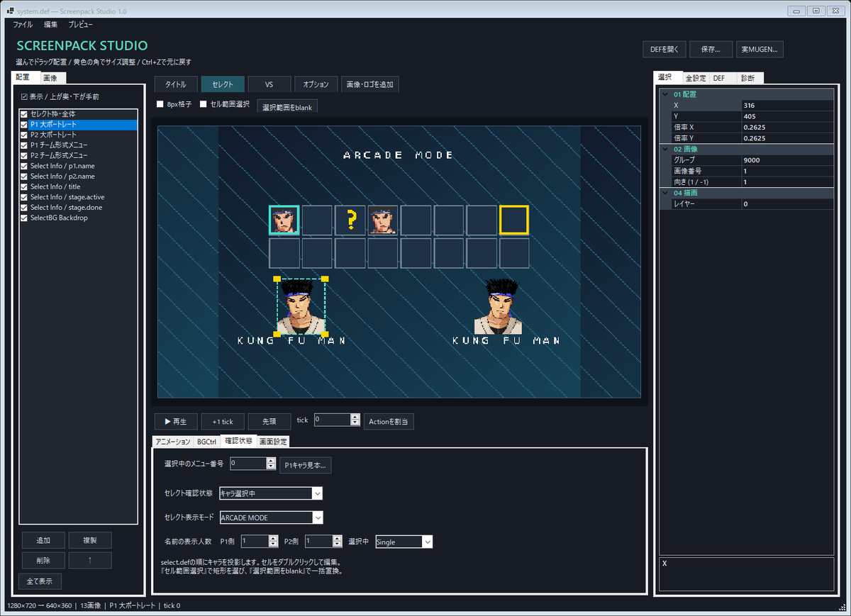Screen dimensions: 851x616
Task: Click P2側 name count stepper
Action: click(x=338, y=541)
